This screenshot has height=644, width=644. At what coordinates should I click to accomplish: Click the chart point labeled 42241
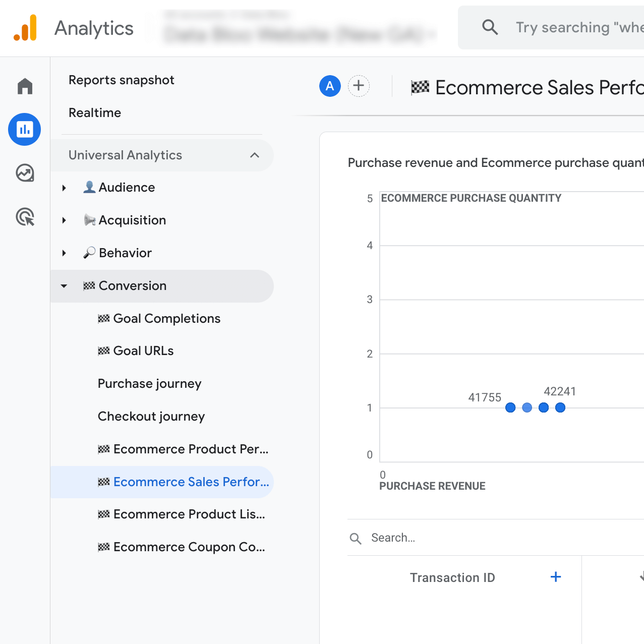pyautogui.click(x=560, y=407)
